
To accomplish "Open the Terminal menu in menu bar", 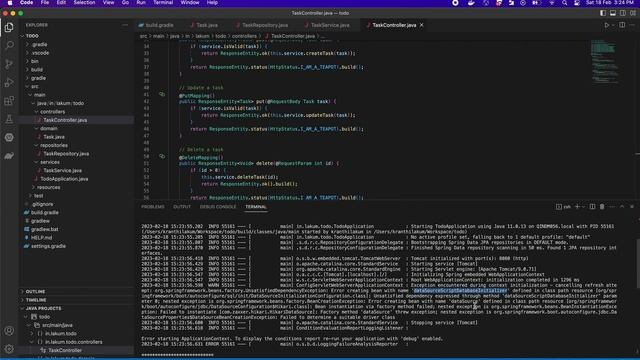I will 163,3.
